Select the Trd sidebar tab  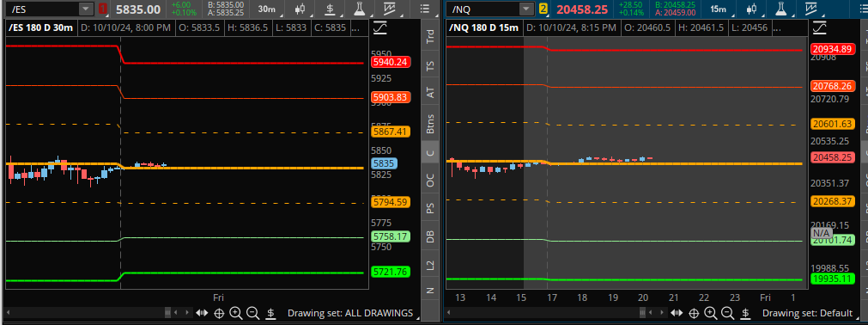pos(430,37)
